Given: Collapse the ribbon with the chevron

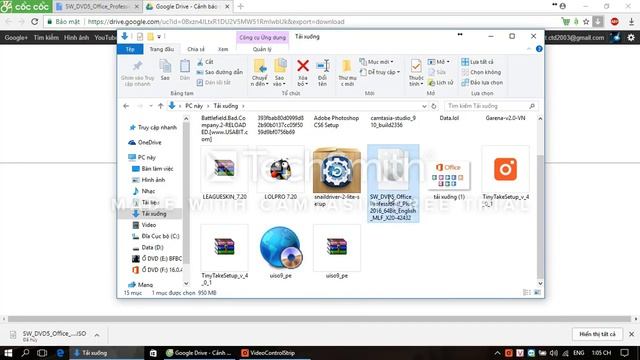Looking at the screenshot, I should coord(529,49).
